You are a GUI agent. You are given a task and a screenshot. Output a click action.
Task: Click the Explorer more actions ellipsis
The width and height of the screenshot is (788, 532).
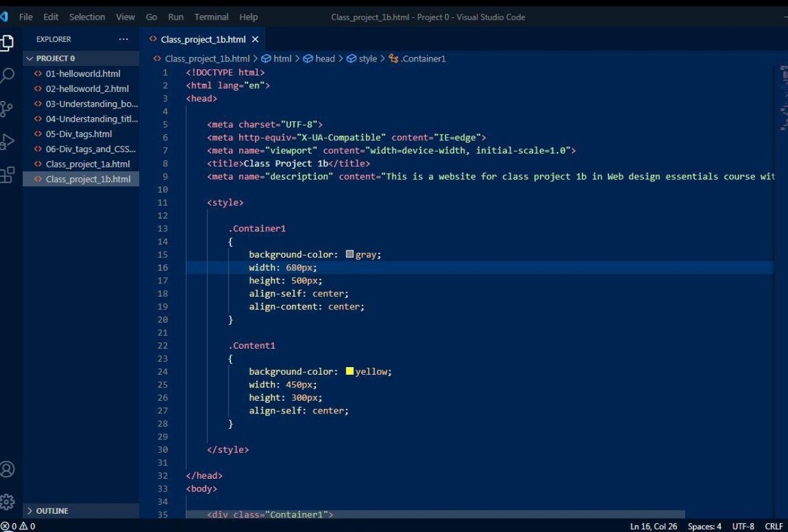coord(123,39)
